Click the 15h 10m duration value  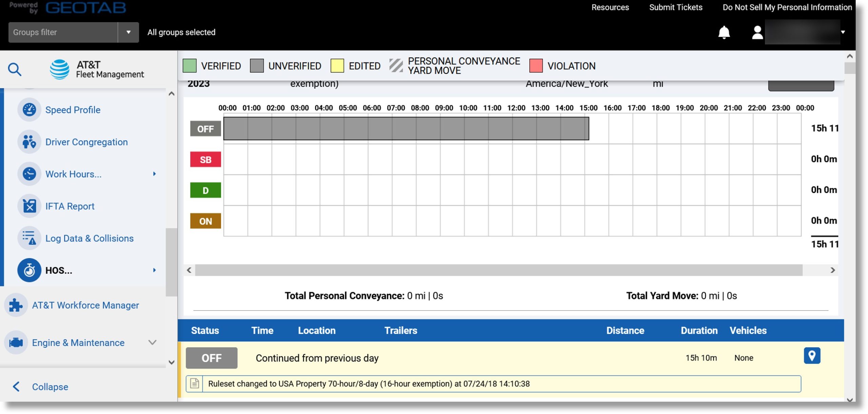point(701,358)
